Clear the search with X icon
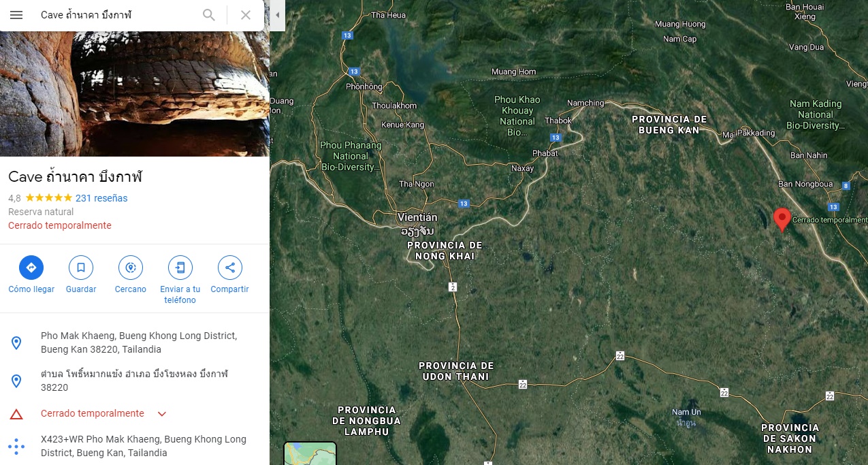The image size is (868, 465). pos(246,15)
